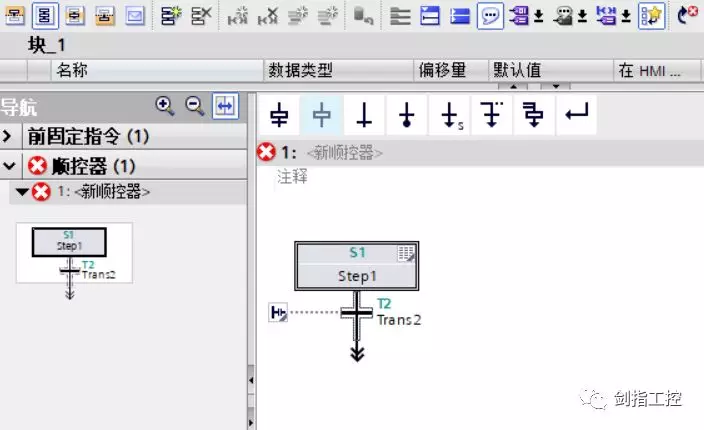Viewport: 704px width, 430px height.
Task: Open a simultaneous branch icon
Action: click(533, 116)
